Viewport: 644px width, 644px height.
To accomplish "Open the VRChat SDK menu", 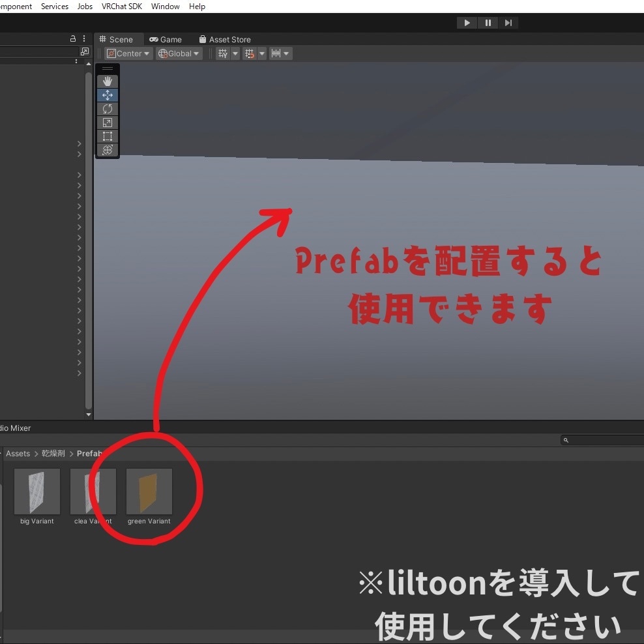I will [122, 7].
